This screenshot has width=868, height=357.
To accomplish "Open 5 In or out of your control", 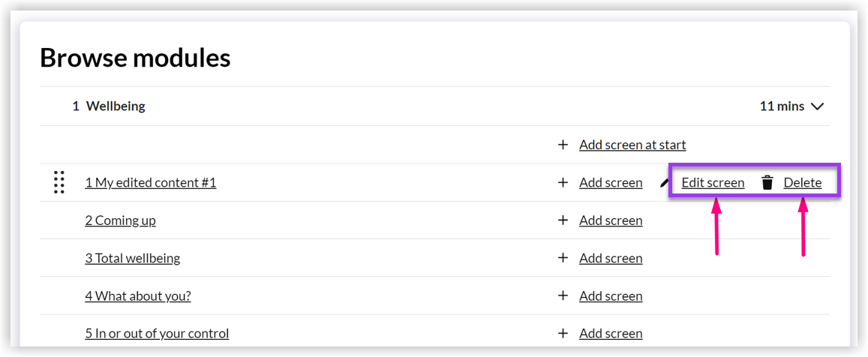I will tap(157, 333).
